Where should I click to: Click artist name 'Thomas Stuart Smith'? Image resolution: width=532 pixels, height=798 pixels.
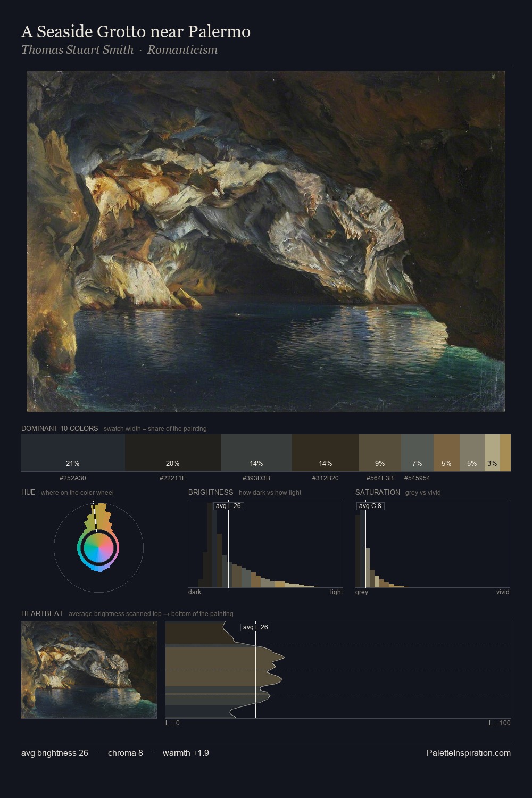(77, 50)
